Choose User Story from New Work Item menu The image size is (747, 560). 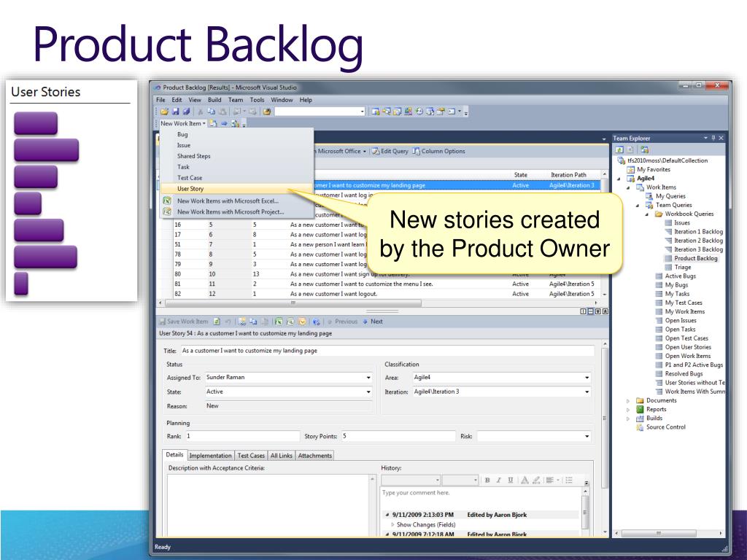(237, 189)
